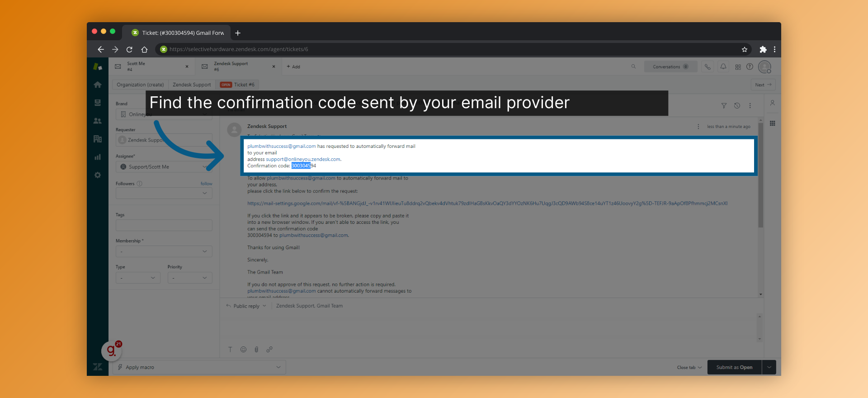This screenshot has width=868, height=398.
Task: Attach file with the paperclip icon
Action: pyautogui.click(x=256, y=349)
